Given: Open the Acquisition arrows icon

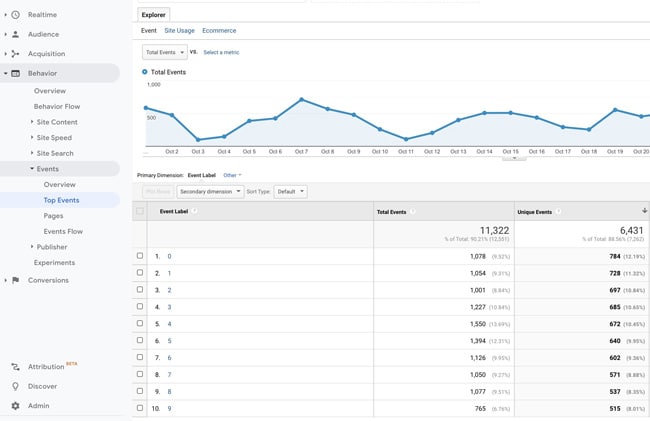Looking at the screenshot, I should (15, 54).
